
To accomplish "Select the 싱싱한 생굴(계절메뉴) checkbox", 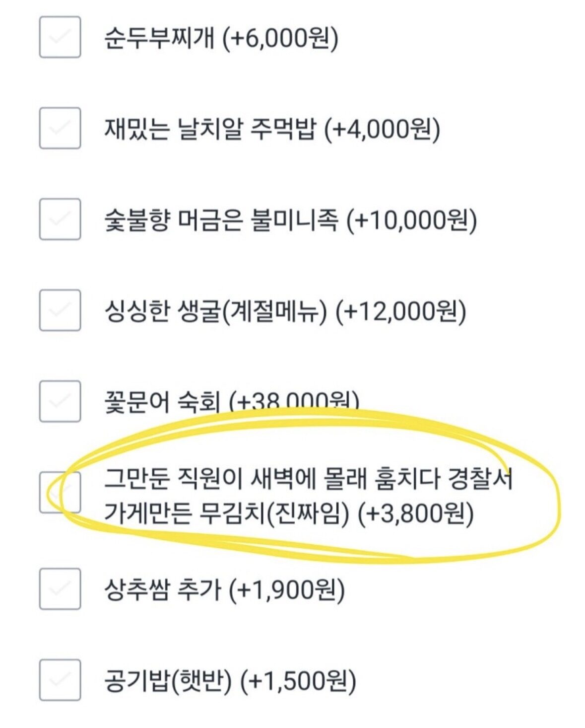I will coord(60,310).
